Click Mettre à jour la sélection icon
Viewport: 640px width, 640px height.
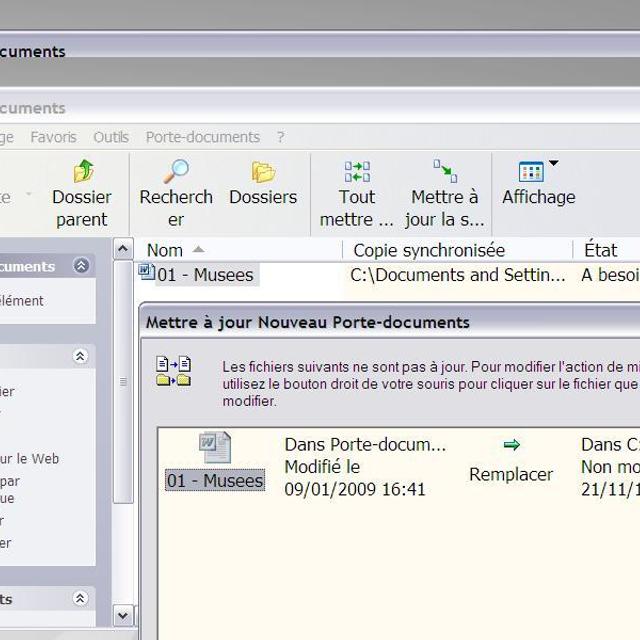point(445,172)
